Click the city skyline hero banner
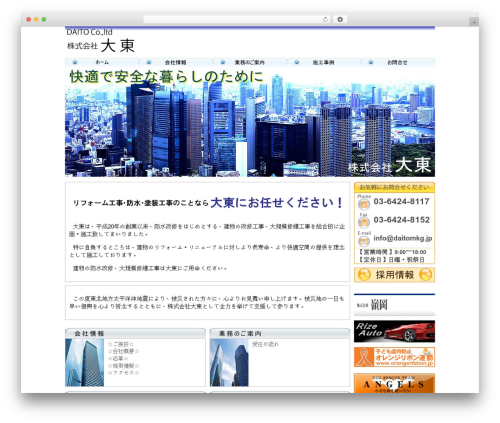This screenshot has height=423, width=500. click(x=250, y=122)
